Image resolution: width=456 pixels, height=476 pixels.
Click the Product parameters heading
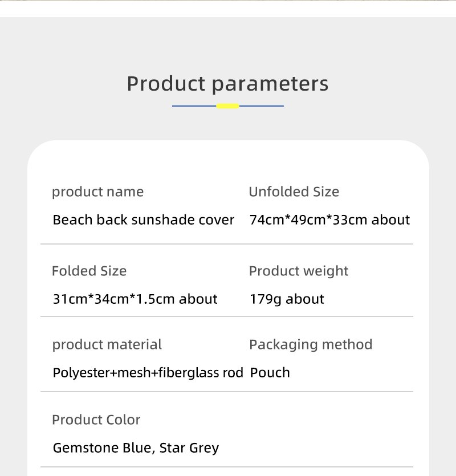click(227, 84)
